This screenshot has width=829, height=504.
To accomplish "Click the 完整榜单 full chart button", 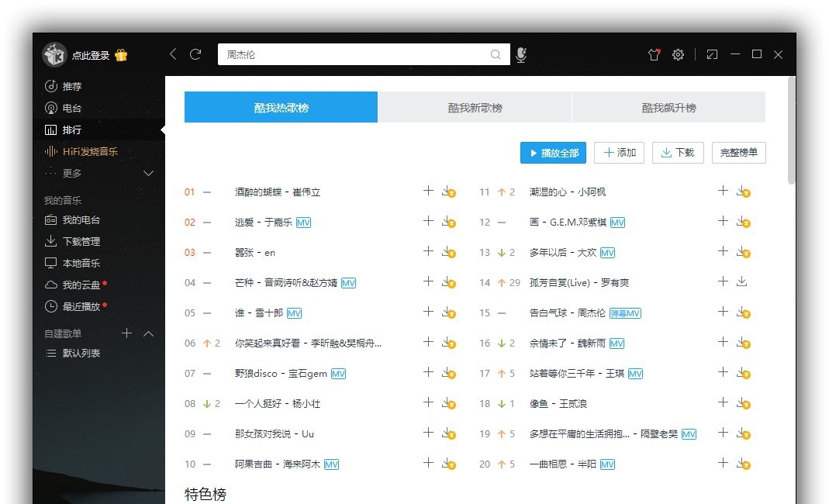I will pyautogui.click(x=738, y=153).
